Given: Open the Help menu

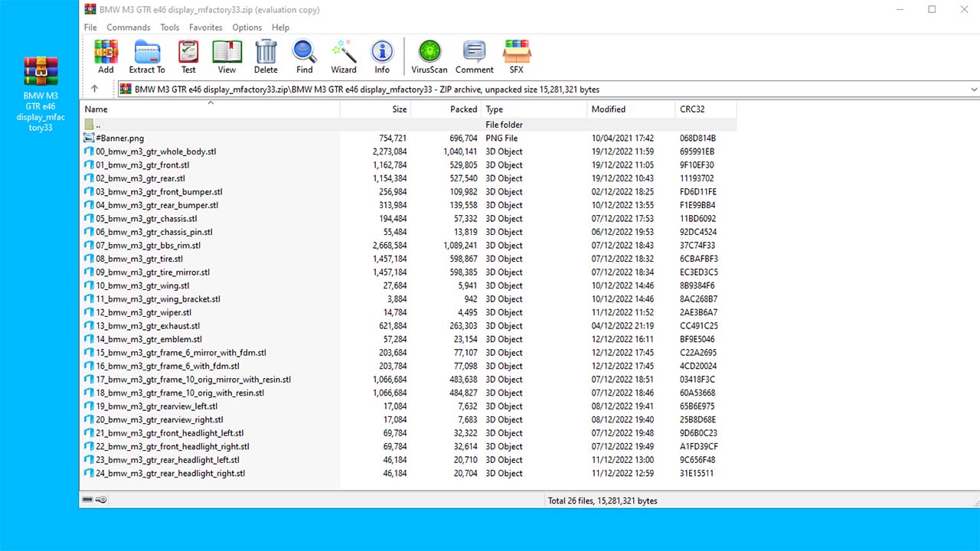Looking at the screenshot, I should click(x=281, y=28).
